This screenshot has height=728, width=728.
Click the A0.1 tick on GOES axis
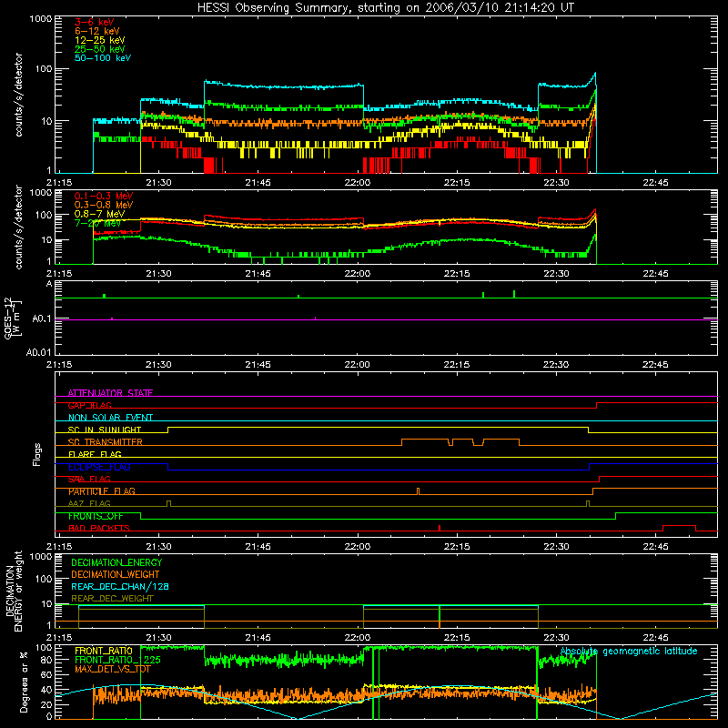click(42, 319)
